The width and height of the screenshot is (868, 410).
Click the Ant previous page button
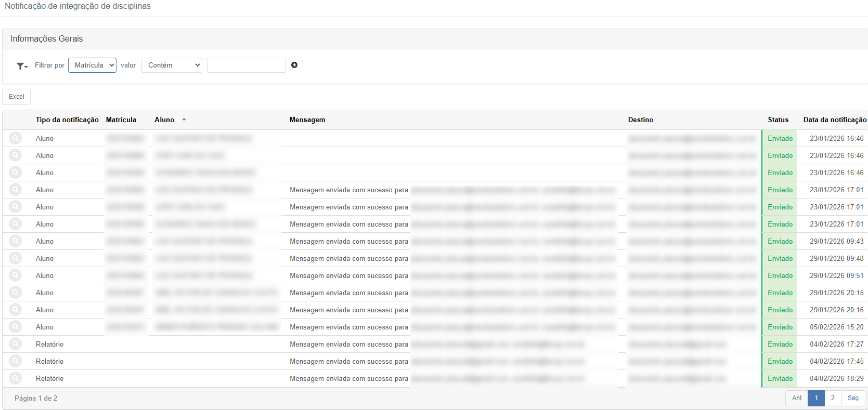(797, 398)
